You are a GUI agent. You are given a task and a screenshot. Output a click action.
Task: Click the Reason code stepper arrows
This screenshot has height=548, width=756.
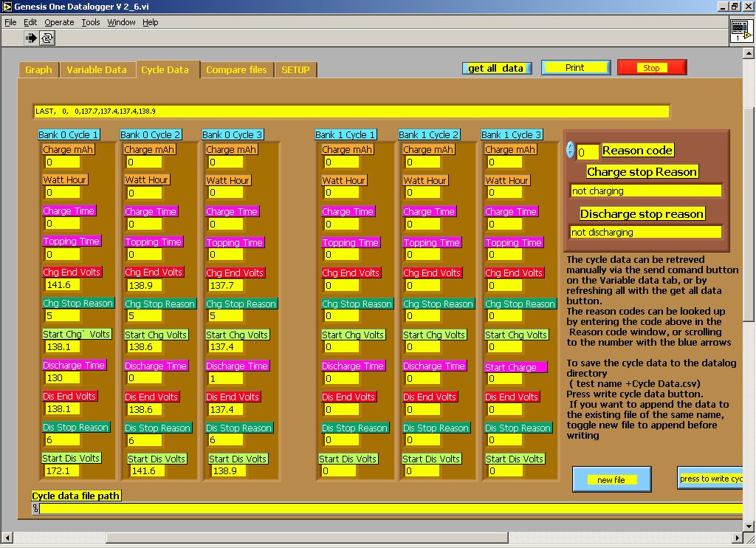point(571,150)
